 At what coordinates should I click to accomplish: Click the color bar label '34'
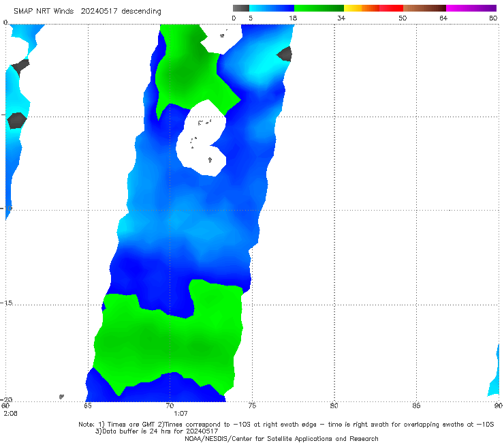click(341, 18)
